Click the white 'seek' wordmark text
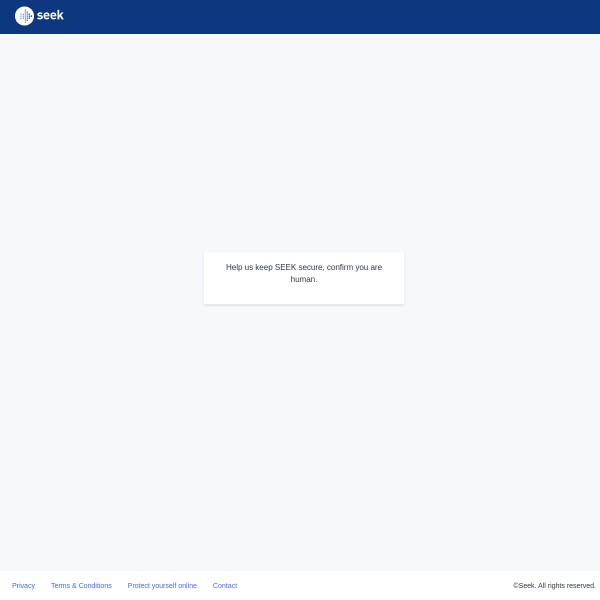This screenshot has width=600, height=600. tap(50, 16)
